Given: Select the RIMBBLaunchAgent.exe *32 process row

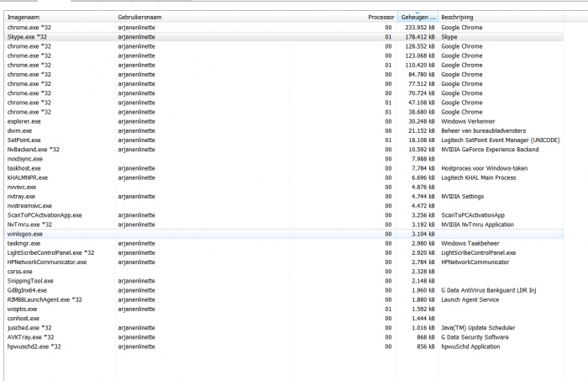Looking at the screenshot, I should 284,299.
